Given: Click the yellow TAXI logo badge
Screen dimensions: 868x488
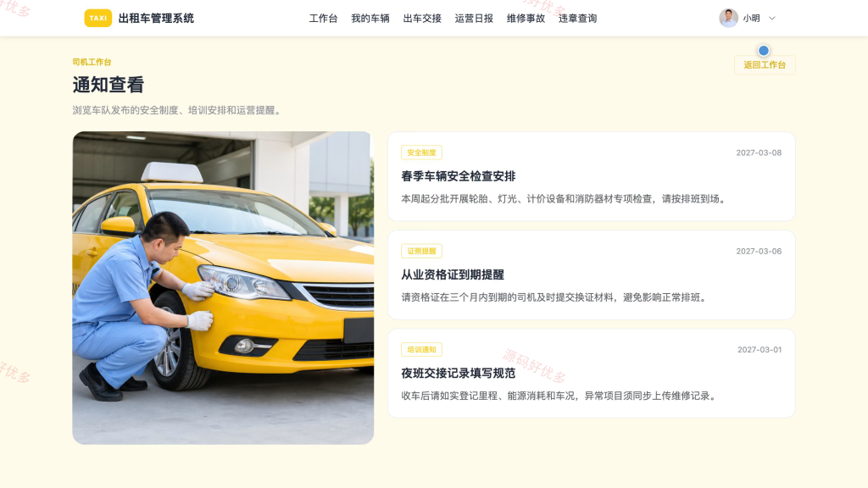Looking at the screenshot, I should click(98, 19).
